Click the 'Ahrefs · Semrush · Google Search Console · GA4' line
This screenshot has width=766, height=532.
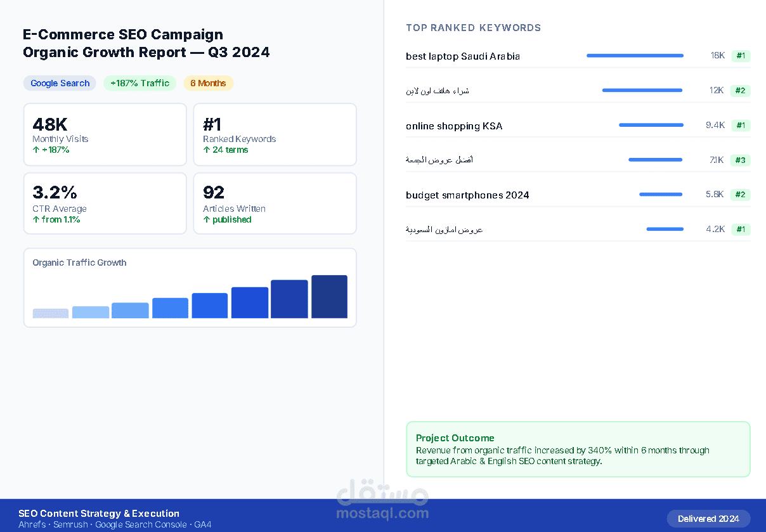click(115, 525)
